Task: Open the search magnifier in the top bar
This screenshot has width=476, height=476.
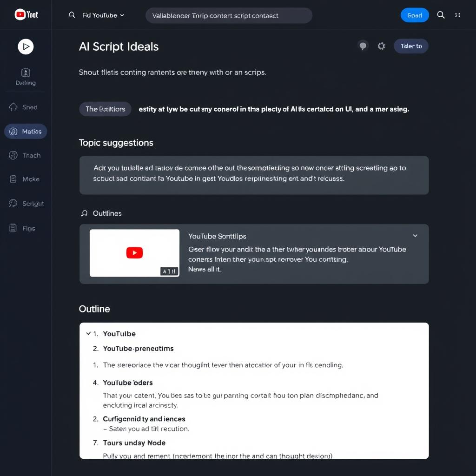Action: [x=441, y=15]
